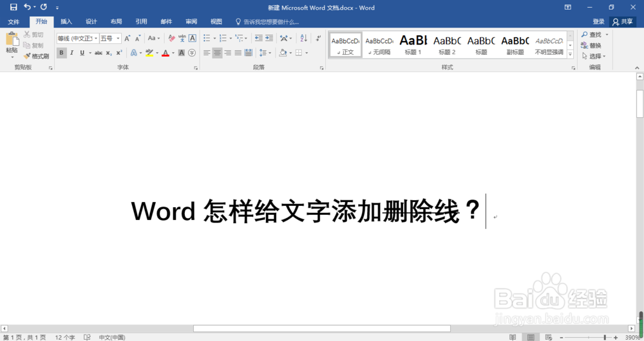Open the 审阅 (Review) tab
This screenshot has width=644, height=341.
click(191, 22)
